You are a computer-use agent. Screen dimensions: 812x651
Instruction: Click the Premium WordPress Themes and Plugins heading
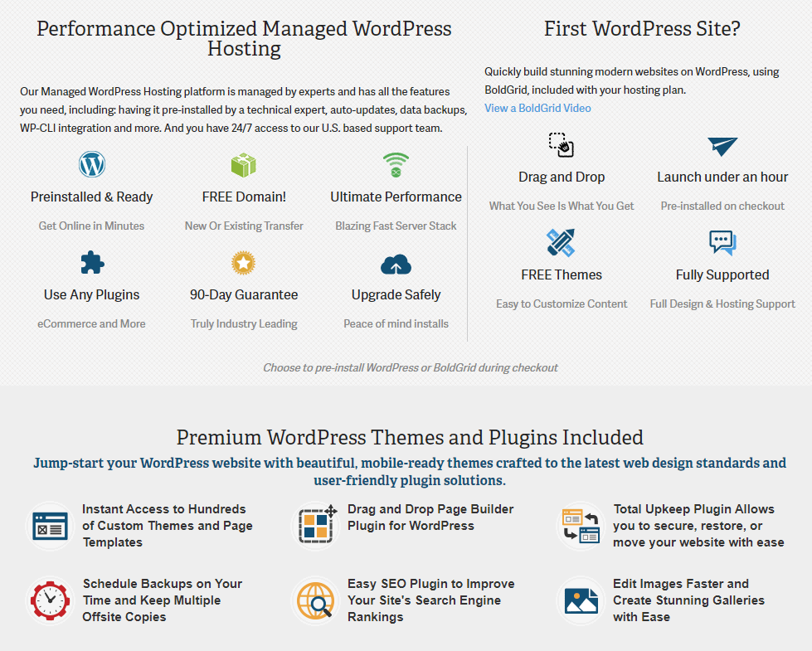coord(410,437)
